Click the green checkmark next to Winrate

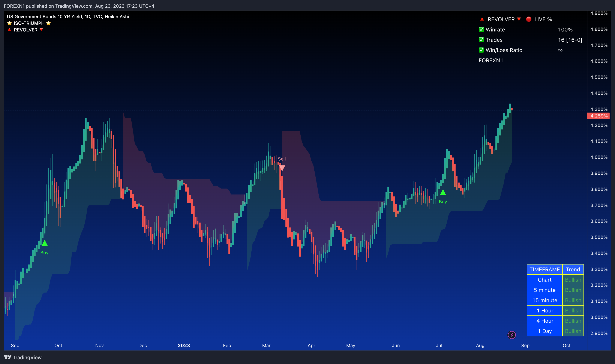pos(481,30)
